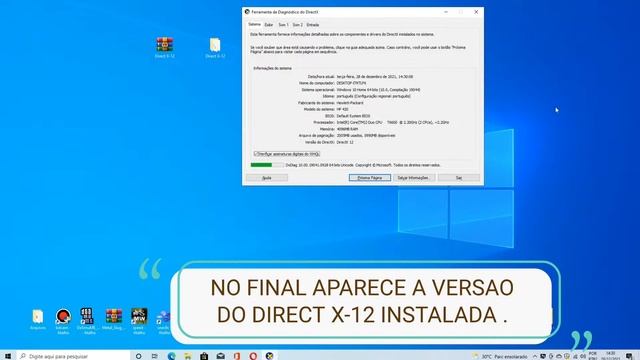Select the Direct X-12 folder on desktop
The height and width of the screenshot is (360, 640).
(215, 47)
